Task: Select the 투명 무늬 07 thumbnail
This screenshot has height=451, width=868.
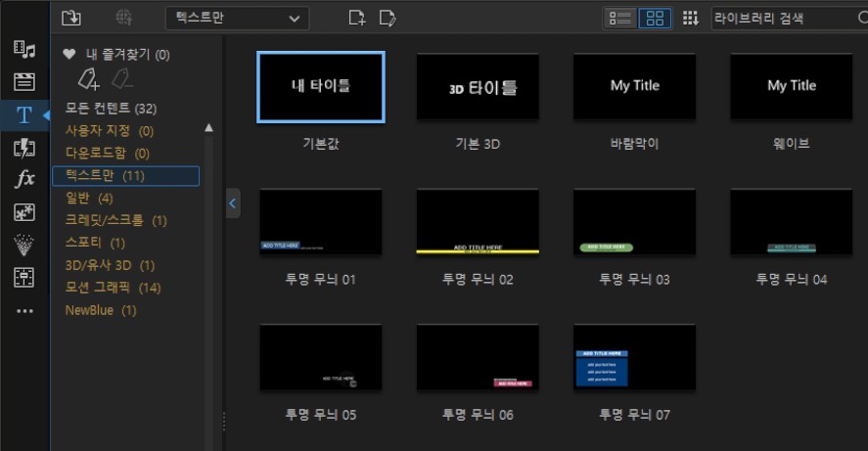Action: tap(634, 357)
